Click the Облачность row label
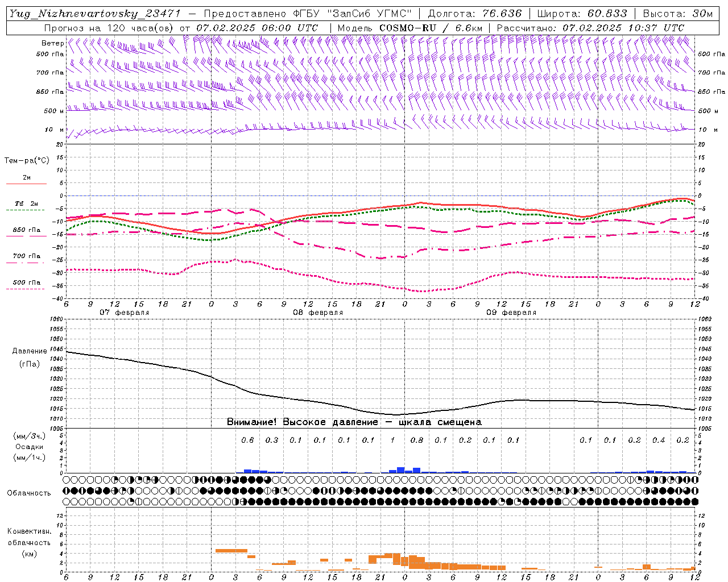Image resolution: width=728 pixels, height=582 pixels. coord(29,493)
